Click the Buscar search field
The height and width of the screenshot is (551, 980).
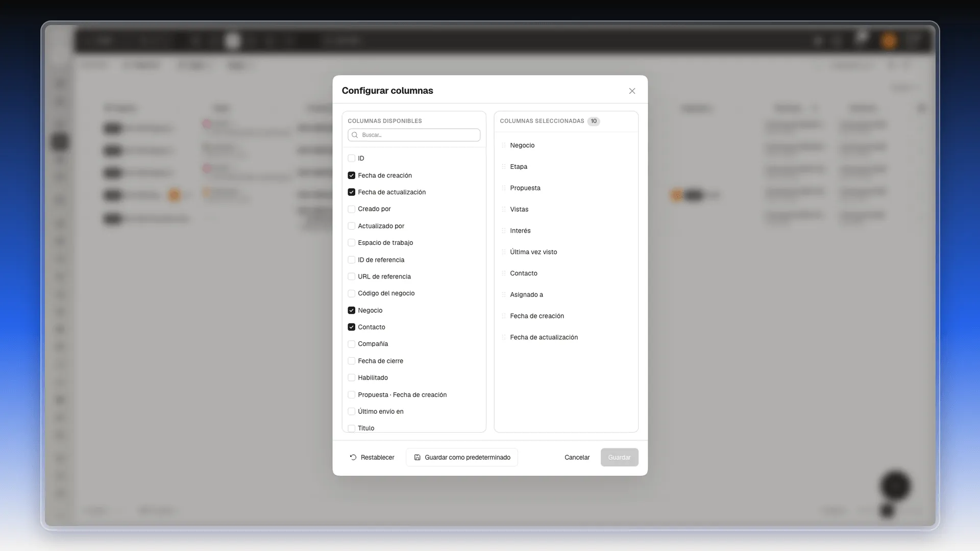(414, 135)
